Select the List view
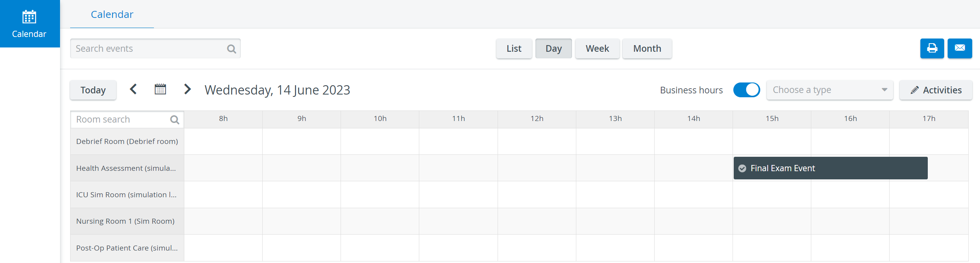980x263 pixels. pyautogui.click(x=514, y=49)
